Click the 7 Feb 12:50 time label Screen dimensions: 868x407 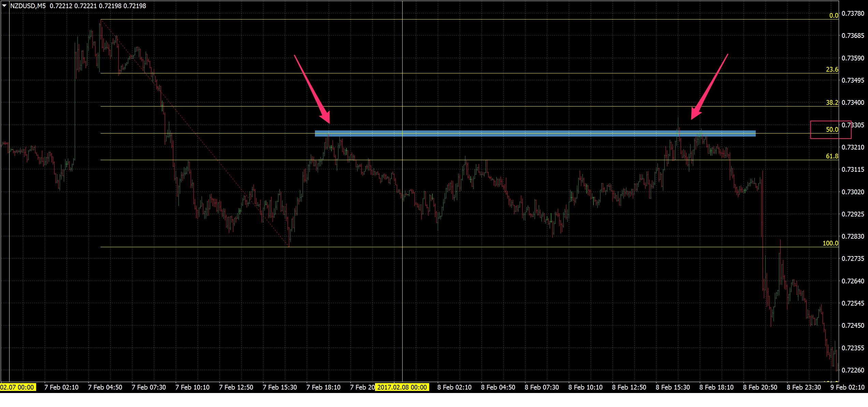tap(236, 387)
